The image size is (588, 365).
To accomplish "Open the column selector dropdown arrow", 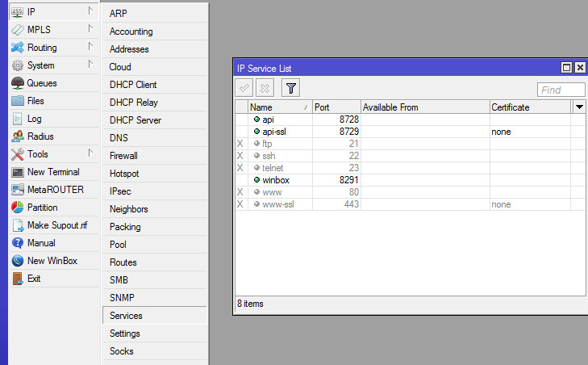I will 579,107.
